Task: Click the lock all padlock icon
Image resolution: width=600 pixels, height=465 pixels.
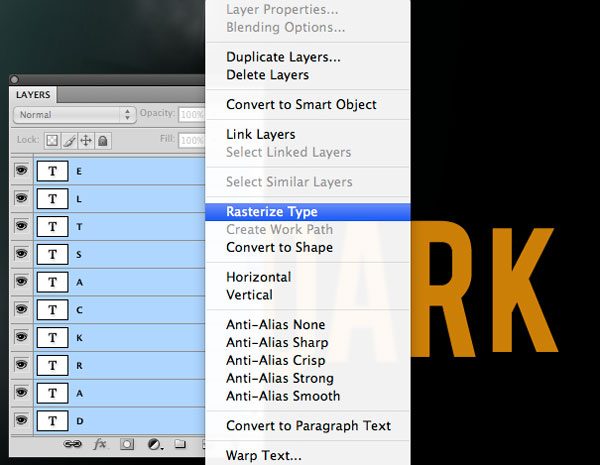Action: 102,141
